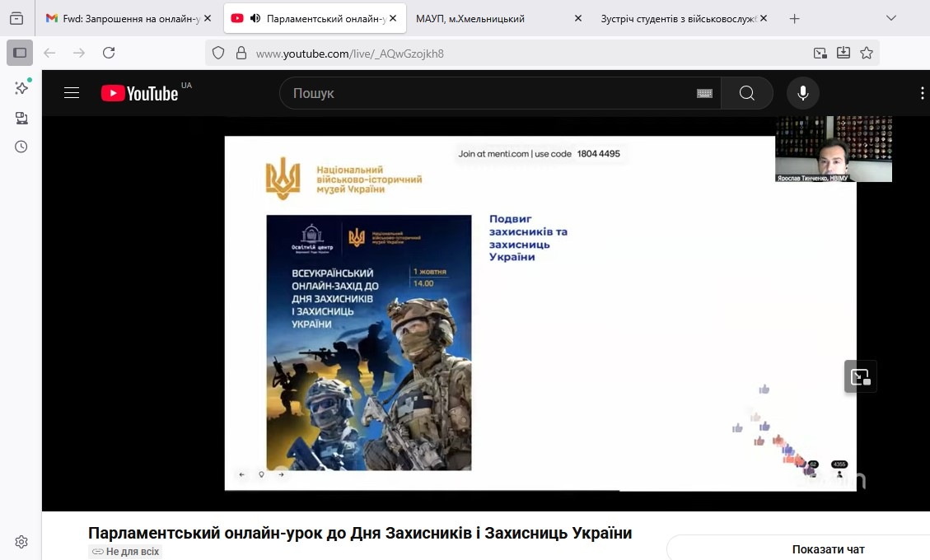Click the blue event poster in the slide
Image resolution: width=930 pixels, height=560 pixels.
click(369, 343)
